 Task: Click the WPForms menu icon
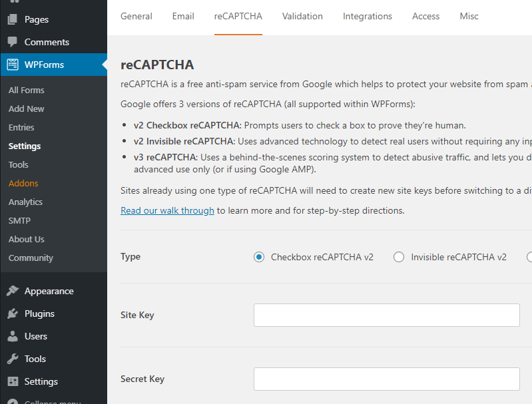click(x=12, y=65)
